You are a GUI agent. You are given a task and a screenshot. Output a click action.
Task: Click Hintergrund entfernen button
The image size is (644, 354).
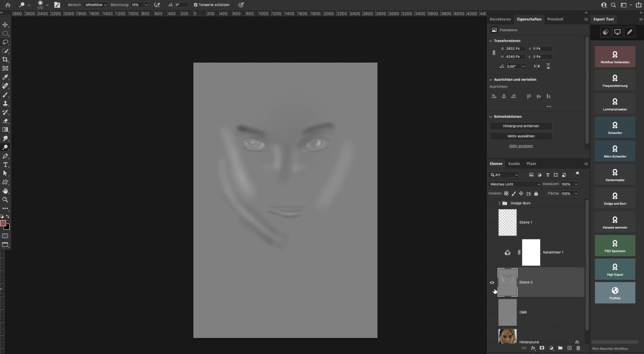521,126
